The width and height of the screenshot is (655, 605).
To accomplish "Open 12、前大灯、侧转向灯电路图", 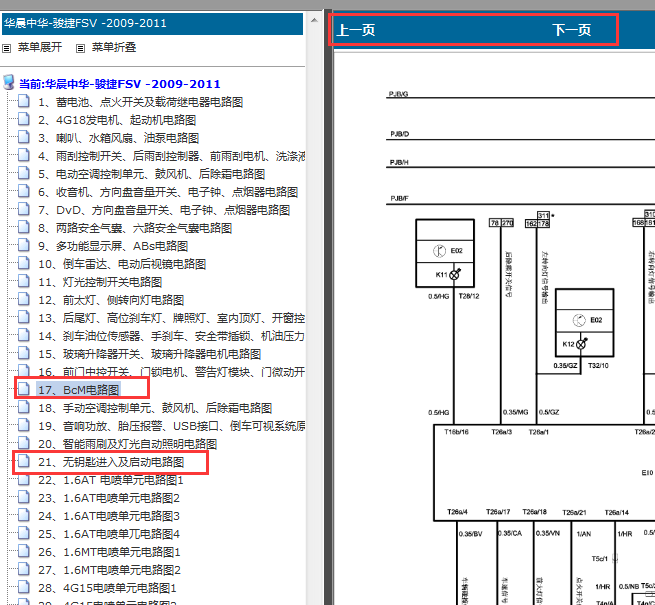I will click(x=111, y=300).
